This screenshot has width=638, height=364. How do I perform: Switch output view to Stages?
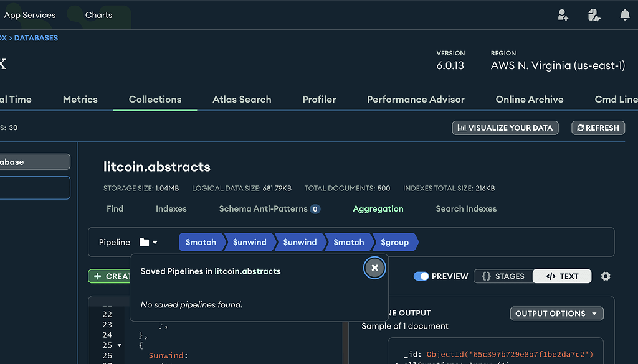tap(503, 276)
